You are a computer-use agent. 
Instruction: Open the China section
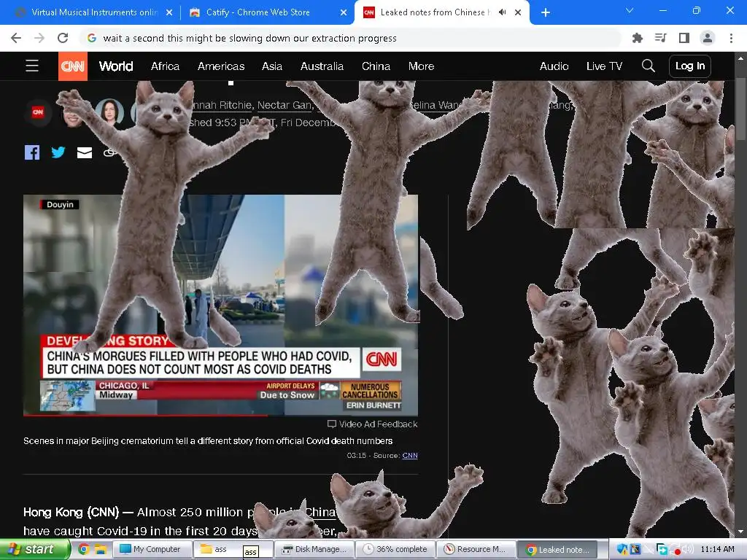(x=376, y=66)
